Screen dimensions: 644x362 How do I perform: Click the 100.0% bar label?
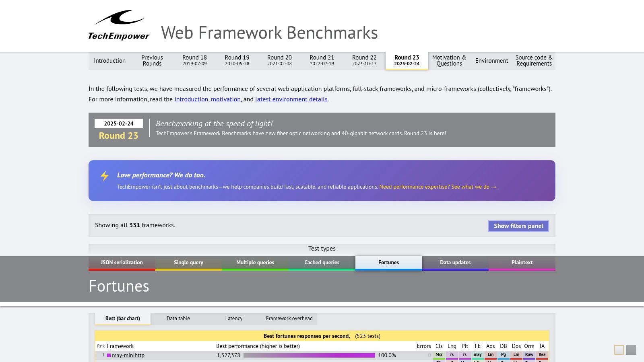387,356
